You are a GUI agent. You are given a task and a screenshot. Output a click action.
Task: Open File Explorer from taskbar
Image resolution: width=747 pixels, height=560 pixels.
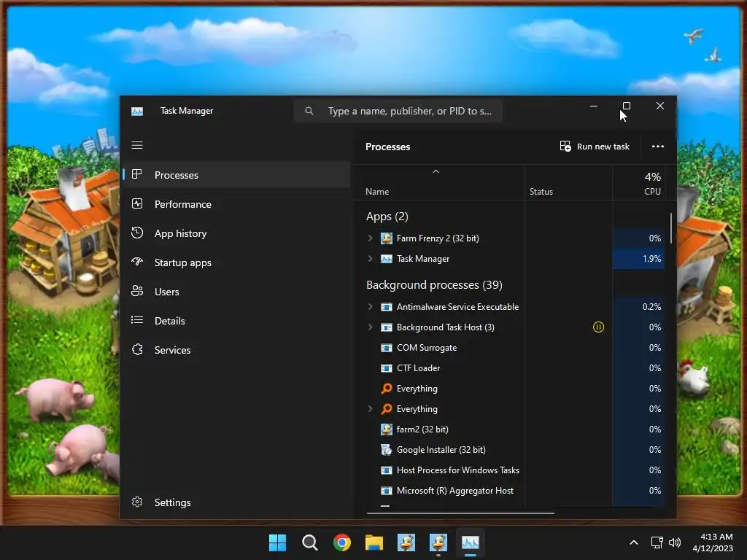[374, 542]
